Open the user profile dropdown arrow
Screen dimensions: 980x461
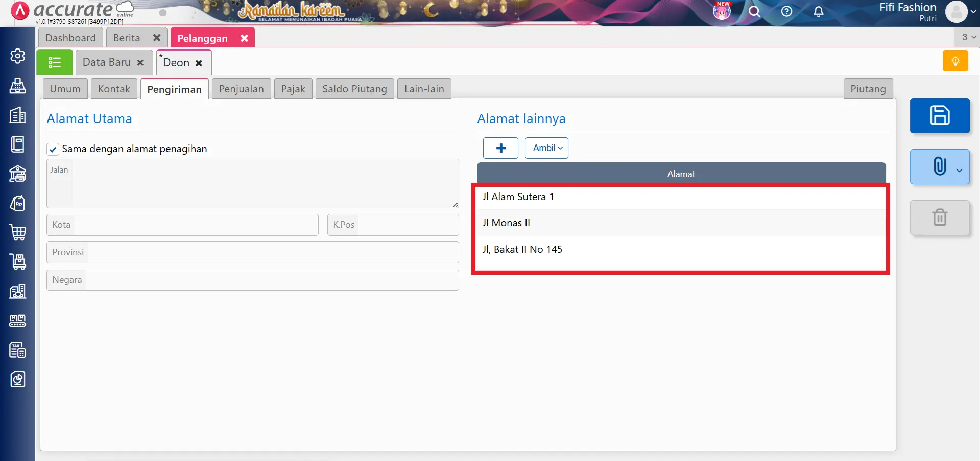tap(973, 12)
